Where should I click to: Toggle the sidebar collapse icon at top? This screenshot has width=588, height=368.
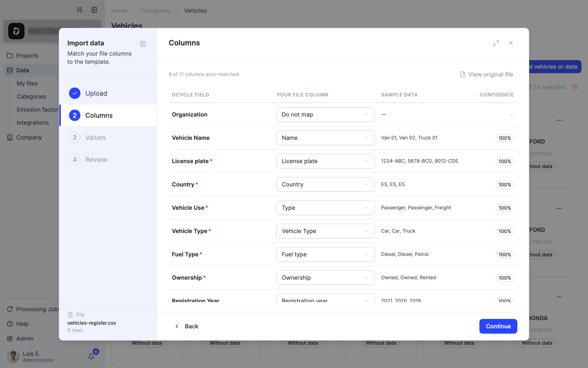(x=94, y=10)
